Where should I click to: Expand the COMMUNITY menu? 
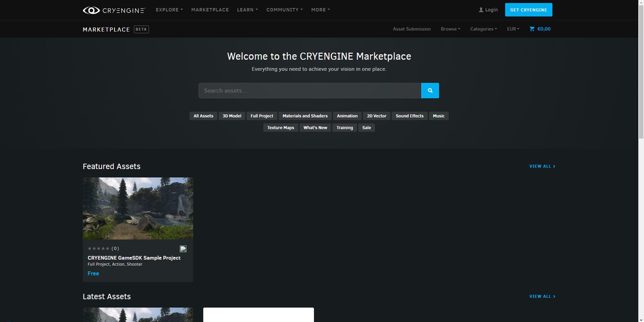[x=285, y=10]
